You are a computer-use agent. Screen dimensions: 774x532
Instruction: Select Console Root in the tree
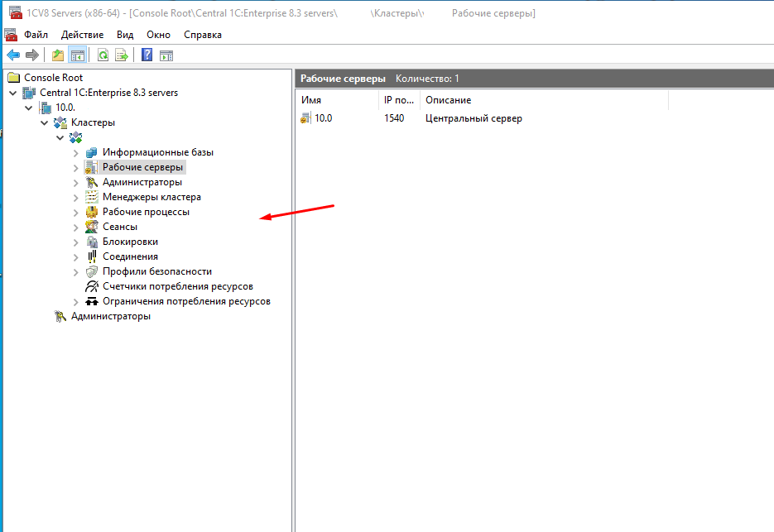tap(53, 78)
